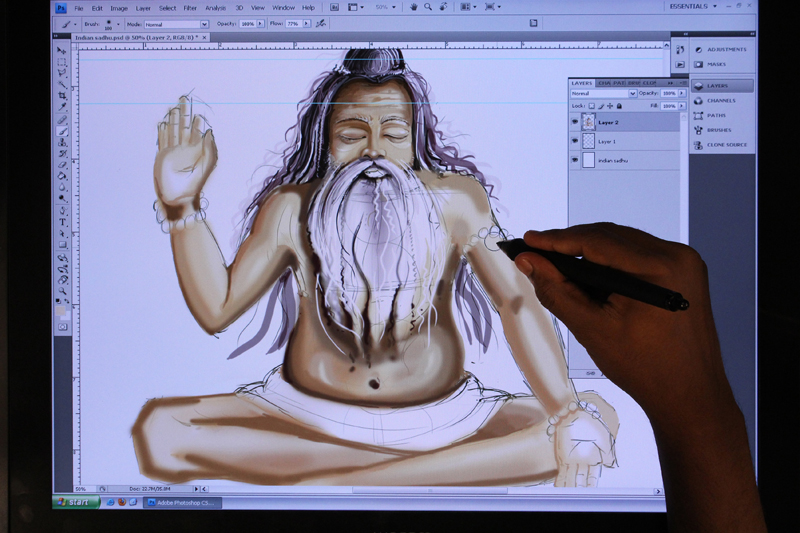
Task: Open the Channels panel from the dock
Action: tap(720, 101)
